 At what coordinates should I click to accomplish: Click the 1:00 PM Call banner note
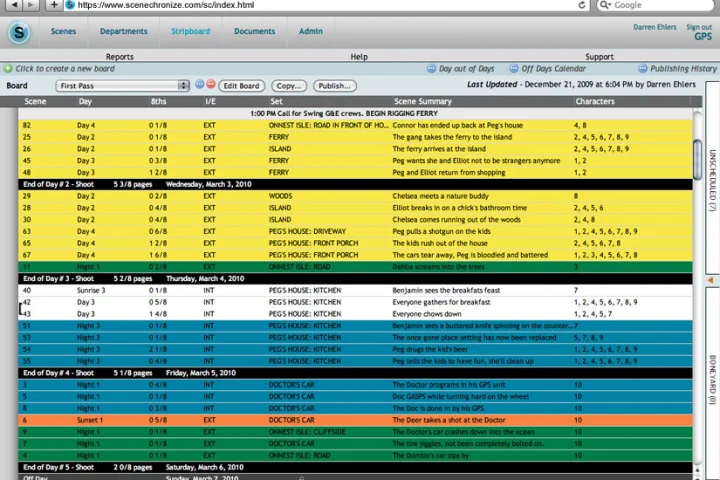point(355,113)
